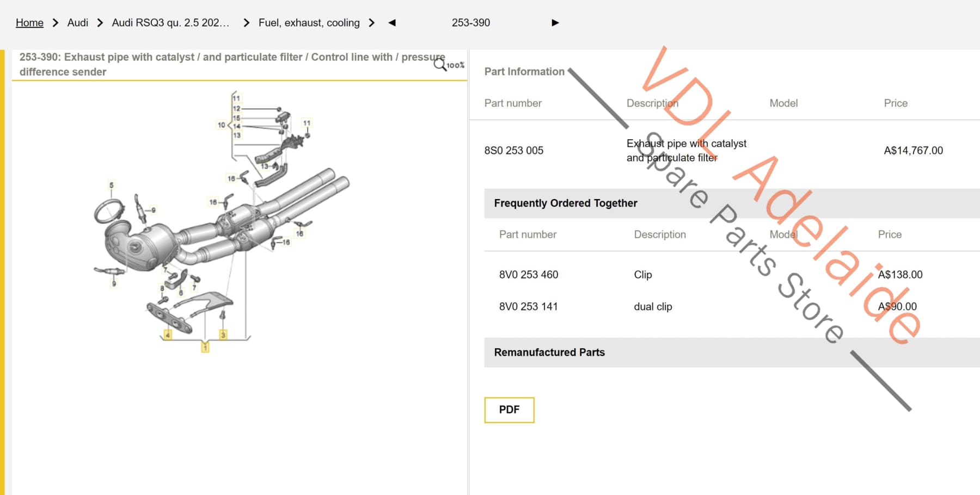980x495 pixels.
Task: Select highlighted callout 4 in diagram
Action: pyautogui.click(x=168, y=335)
